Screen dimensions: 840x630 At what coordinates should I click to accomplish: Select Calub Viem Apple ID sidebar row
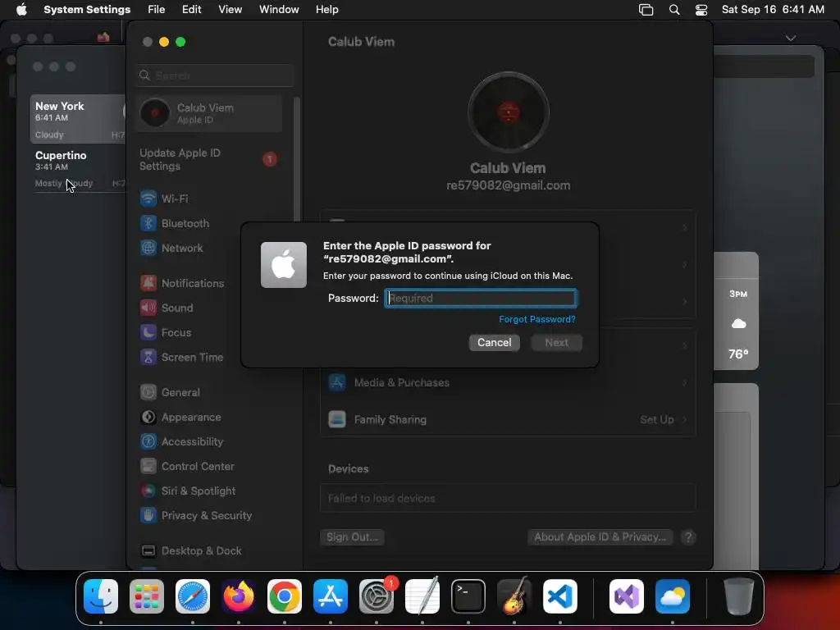tap(209, 113)
